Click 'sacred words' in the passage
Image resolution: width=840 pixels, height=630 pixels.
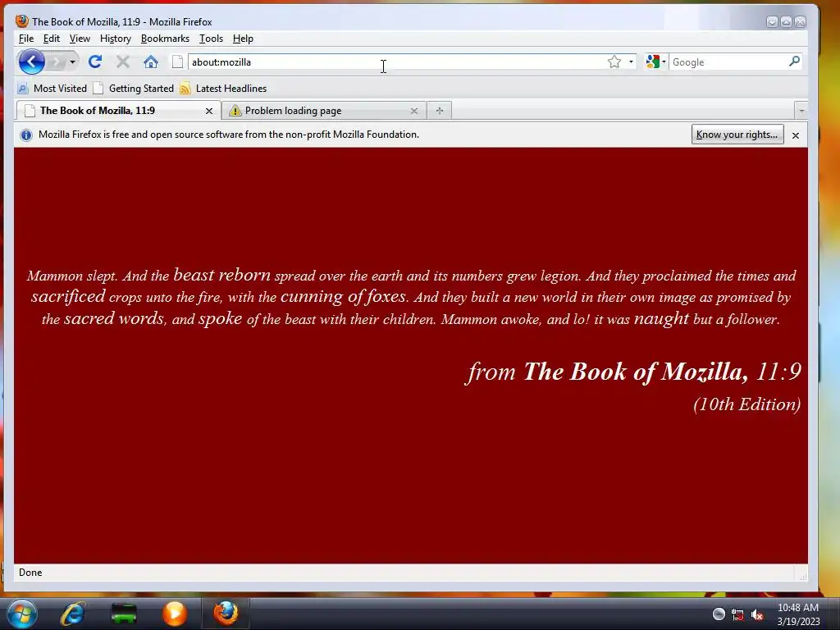point(114,318)
